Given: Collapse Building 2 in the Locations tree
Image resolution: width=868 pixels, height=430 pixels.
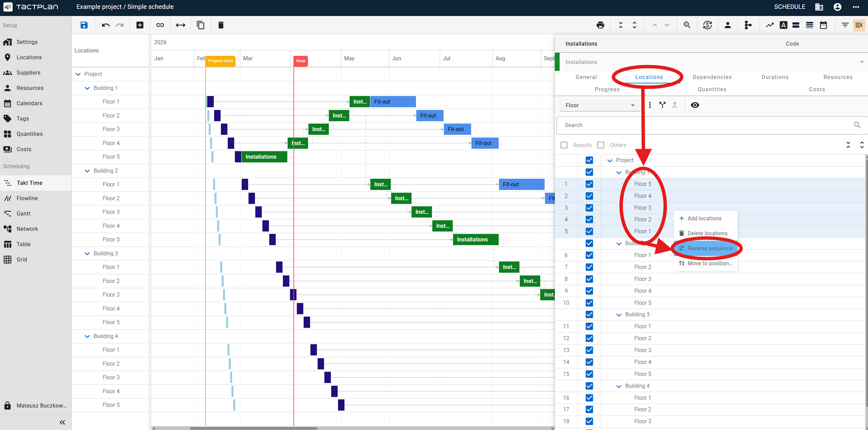Looking at the screenshot, I should tap(87, 171).
